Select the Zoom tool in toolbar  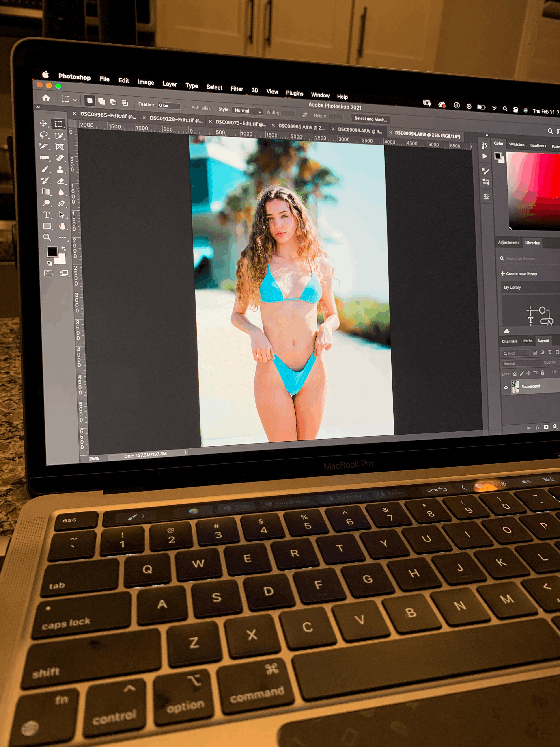[47, 237]
